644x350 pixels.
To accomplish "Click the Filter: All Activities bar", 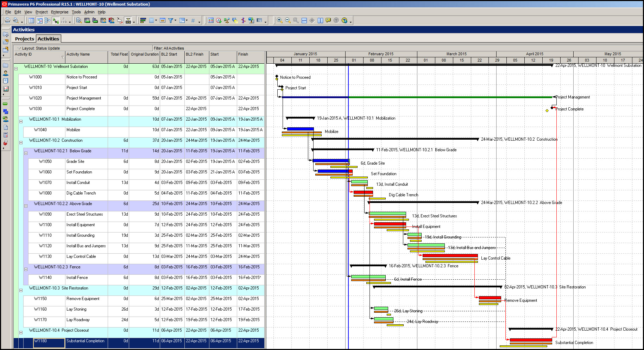I will pos(169,48).
